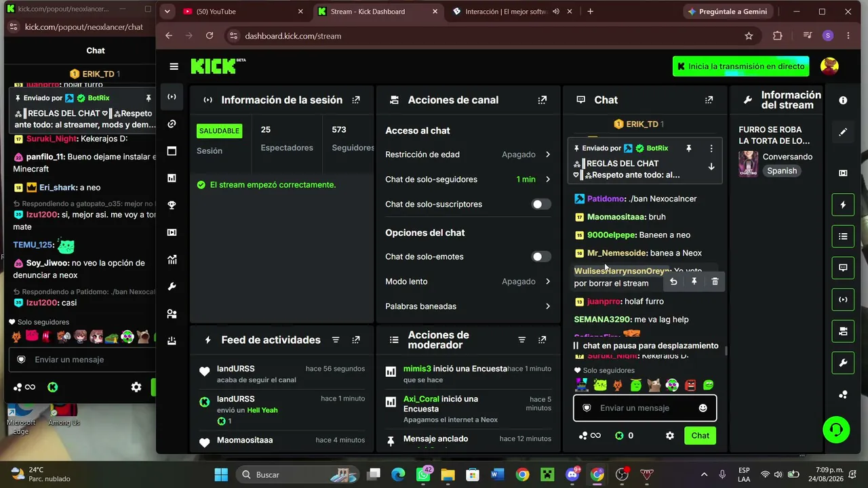Expand the pinned message with down arrow

[711, 167]
